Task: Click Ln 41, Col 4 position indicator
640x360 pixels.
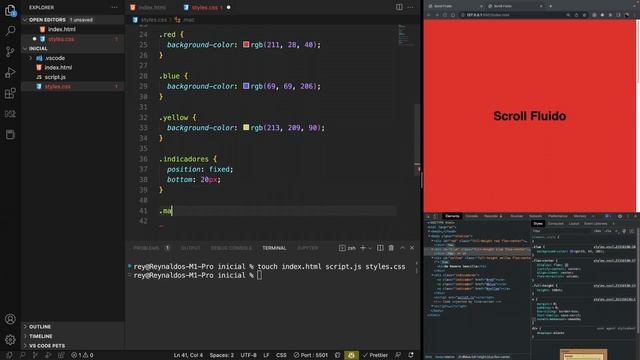Action: [188, 355]
